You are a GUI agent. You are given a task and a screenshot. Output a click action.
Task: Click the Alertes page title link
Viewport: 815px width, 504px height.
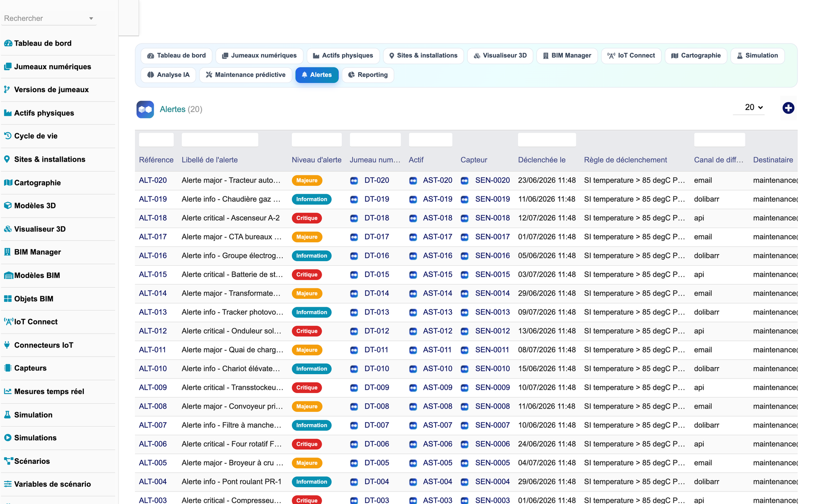pos(173,109)
